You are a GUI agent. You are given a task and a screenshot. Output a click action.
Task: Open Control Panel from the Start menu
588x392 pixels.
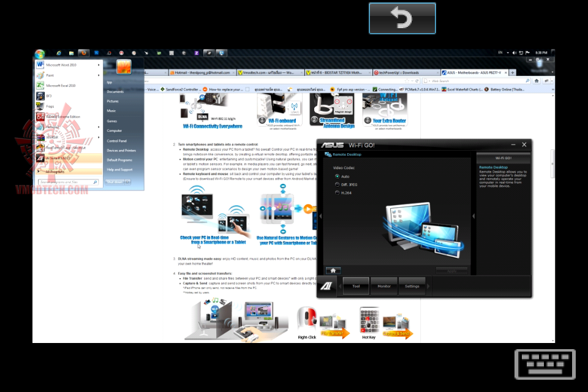pos(116,141)
